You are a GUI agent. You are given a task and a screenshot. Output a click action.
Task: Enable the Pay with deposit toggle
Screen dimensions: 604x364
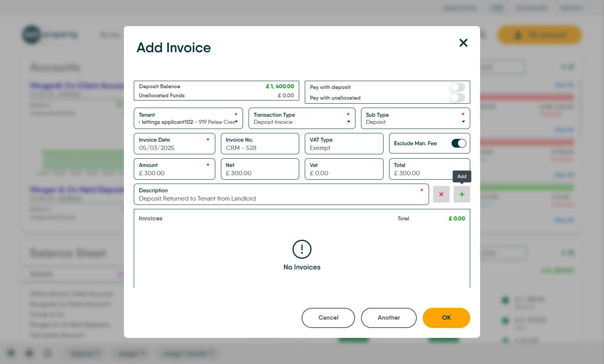coord(458,87)
